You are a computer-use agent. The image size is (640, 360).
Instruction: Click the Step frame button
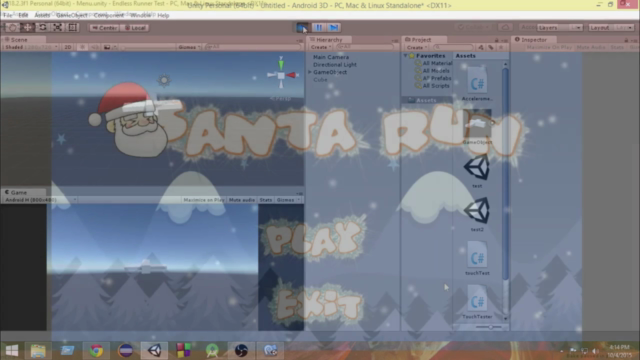click(334, 28)
